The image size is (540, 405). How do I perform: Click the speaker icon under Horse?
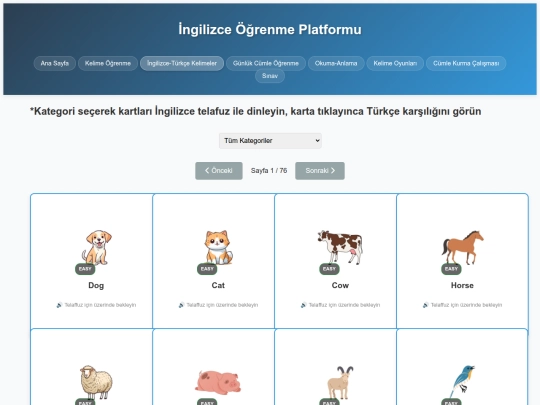click(426, 305)
